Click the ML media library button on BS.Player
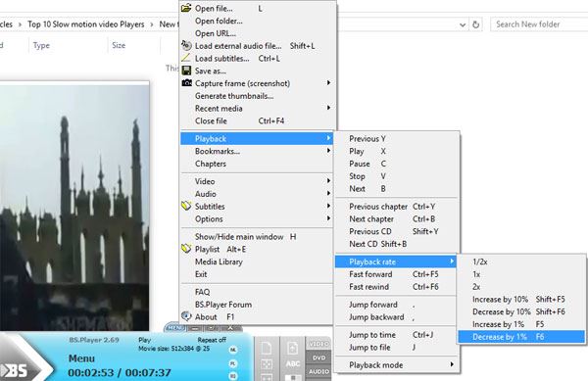Screen dimensions: 588x381 coord(233,350)
